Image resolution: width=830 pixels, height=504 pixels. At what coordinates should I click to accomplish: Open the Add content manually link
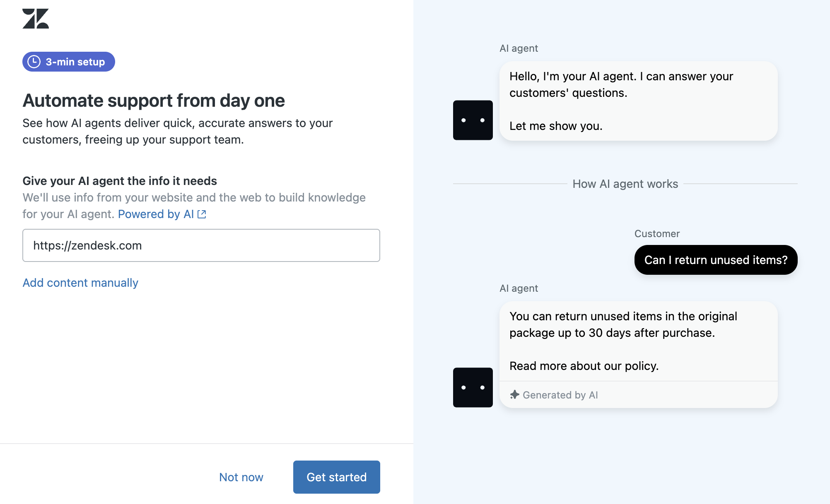point(80,283)
